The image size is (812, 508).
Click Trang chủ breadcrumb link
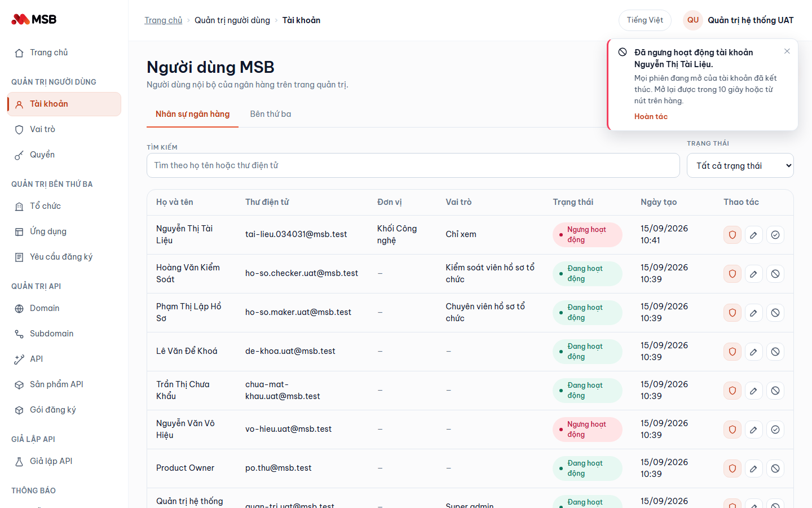(x=163, y=20)
